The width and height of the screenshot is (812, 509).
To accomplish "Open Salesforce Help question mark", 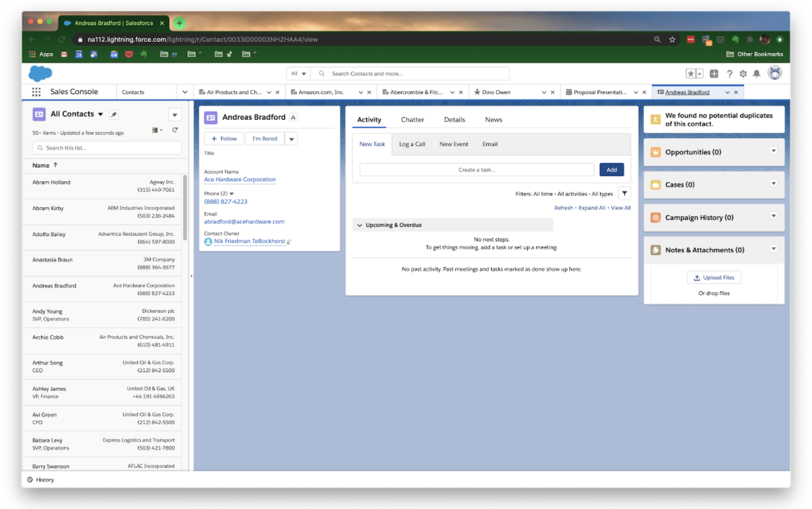I will coord(730,74).
